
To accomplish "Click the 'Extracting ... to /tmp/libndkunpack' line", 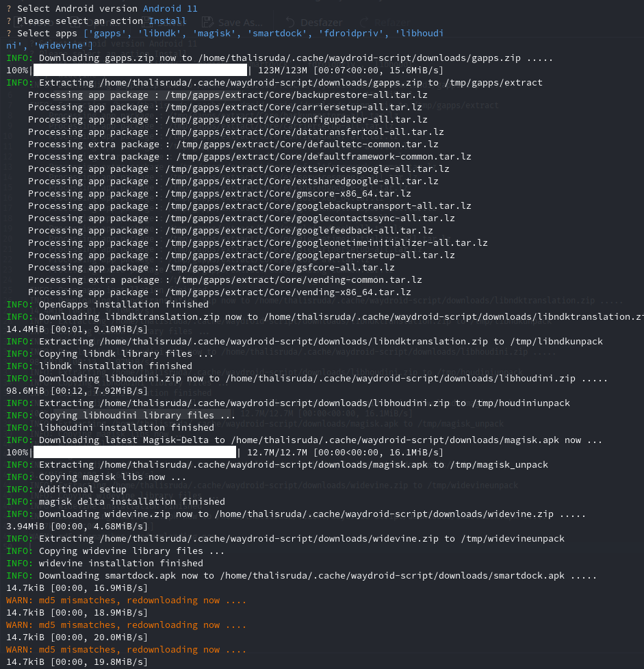I will (x=305, y=342).
